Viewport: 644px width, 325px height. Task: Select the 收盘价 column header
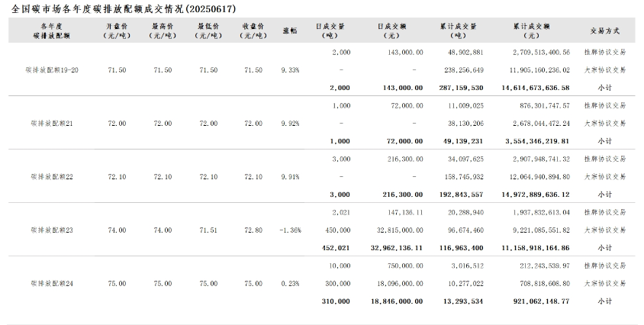tap(253, 31)
